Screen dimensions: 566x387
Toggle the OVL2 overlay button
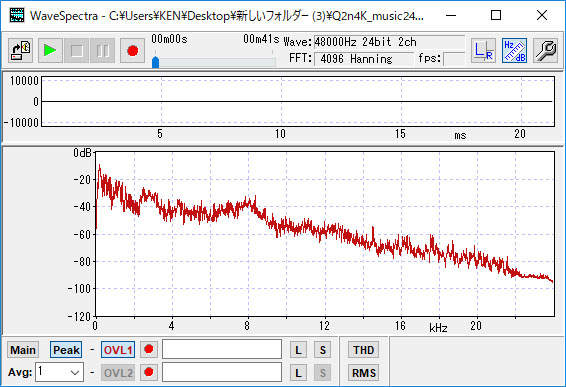click(x=118, y=373)
